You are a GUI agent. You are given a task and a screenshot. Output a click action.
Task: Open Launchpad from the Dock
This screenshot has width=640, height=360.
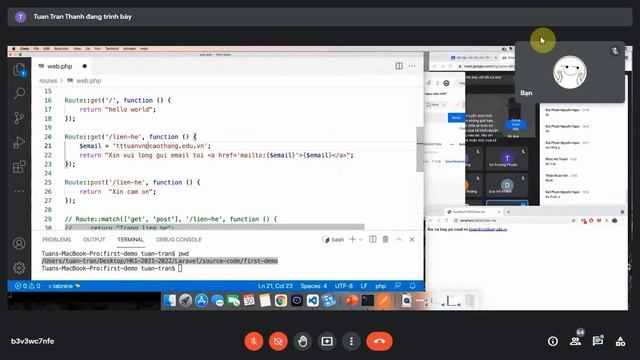tap(186, 301)
